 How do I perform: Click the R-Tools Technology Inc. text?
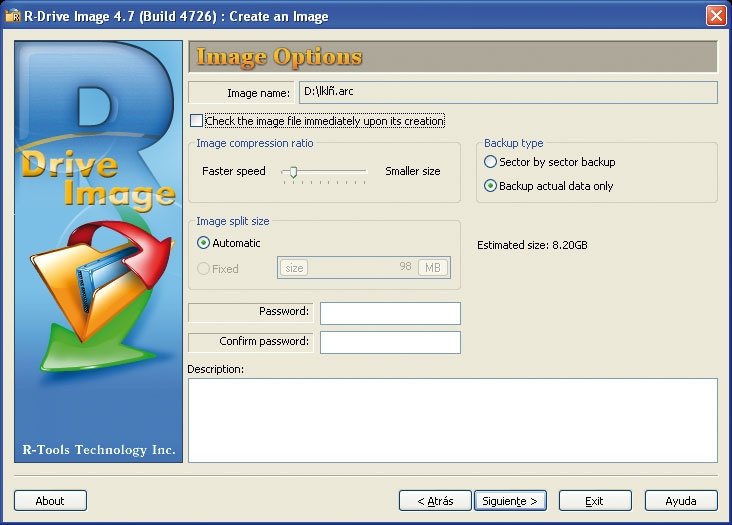click(x=99, y=449)
